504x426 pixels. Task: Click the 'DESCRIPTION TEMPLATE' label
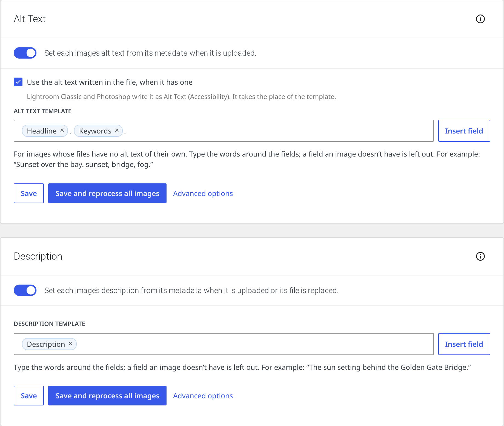49,324
